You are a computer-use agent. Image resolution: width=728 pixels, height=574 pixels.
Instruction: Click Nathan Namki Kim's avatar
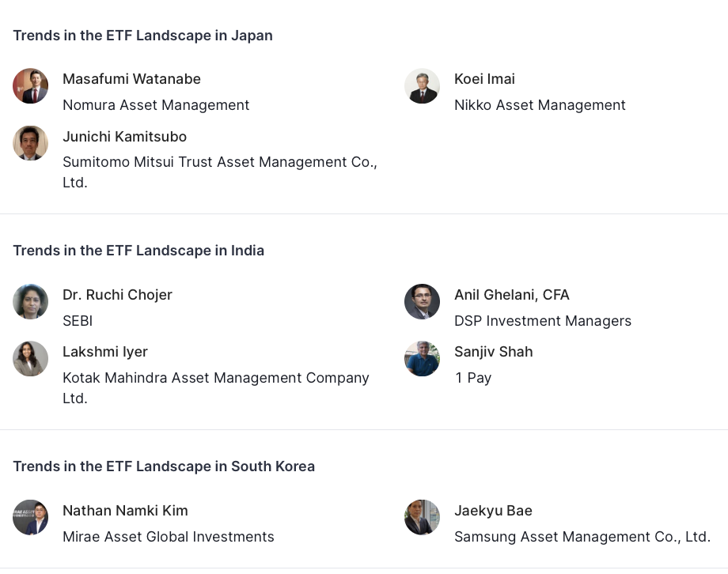click(31, 517)
